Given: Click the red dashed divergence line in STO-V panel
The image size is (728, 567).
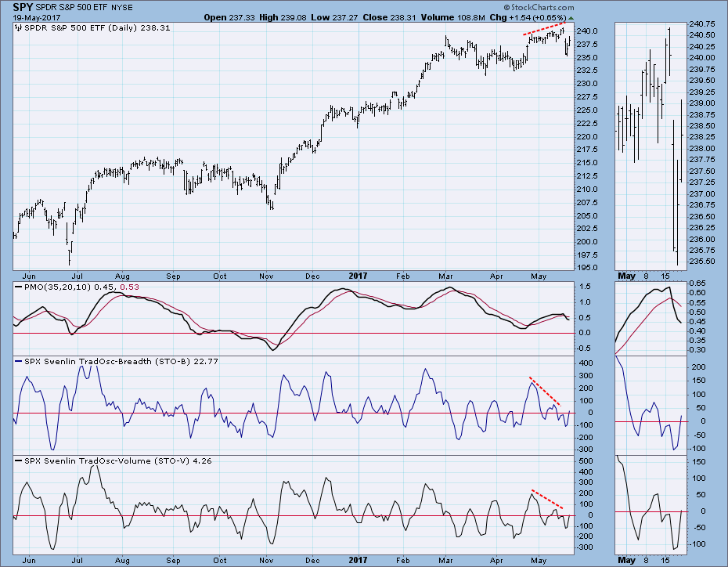Looking at the screenshot, I should pyautogui.click(x=547, y=499).
